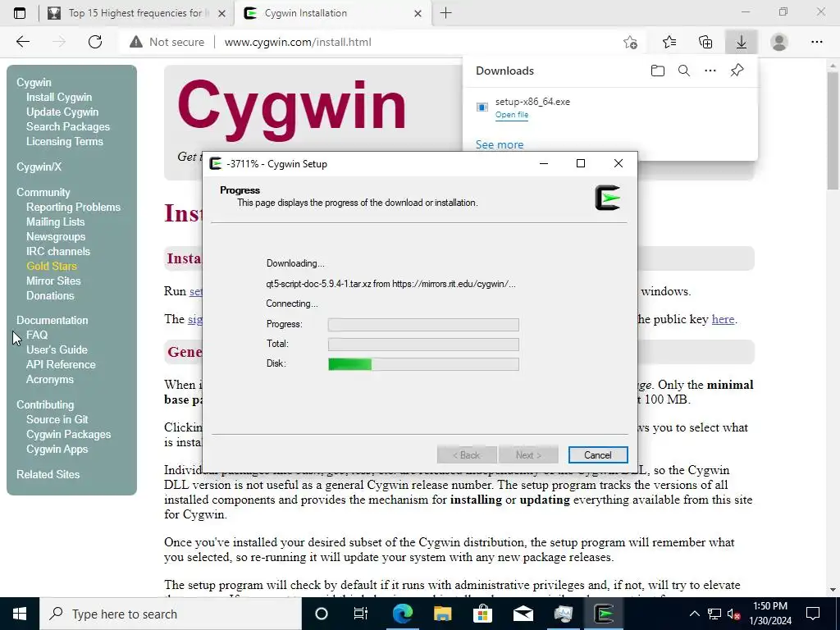840x630 pixels.
Task: Open Install Cygwin sidebar link
Action: (59, 97)
